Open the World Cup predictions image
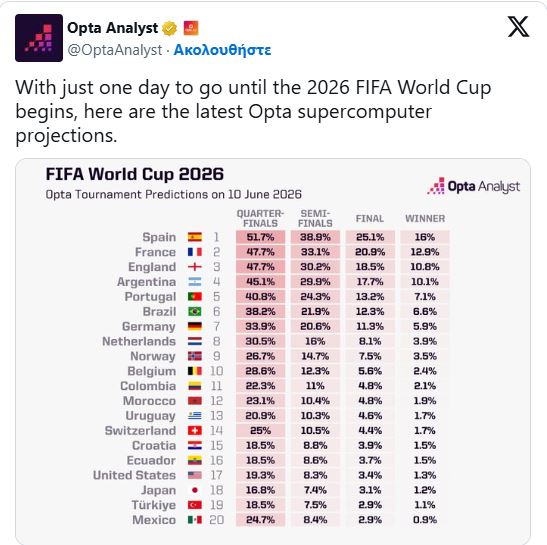 pos(273,351)
